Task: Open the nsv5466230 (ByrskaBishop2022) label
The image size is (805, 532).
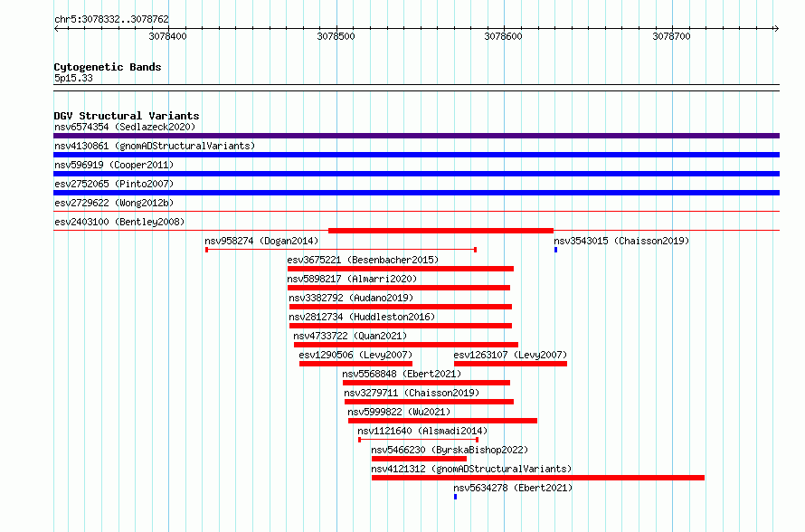Action: (x=450, y=450)
